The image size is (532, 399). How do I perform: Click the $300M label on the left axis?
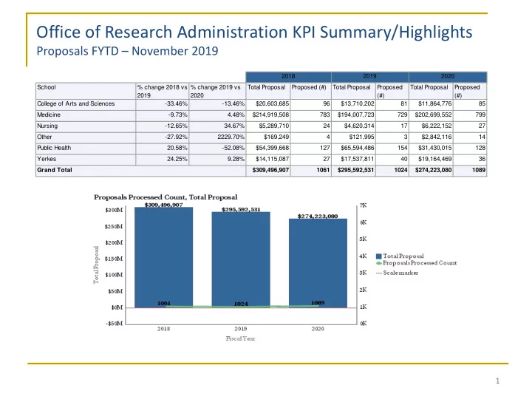coord(114,210)
